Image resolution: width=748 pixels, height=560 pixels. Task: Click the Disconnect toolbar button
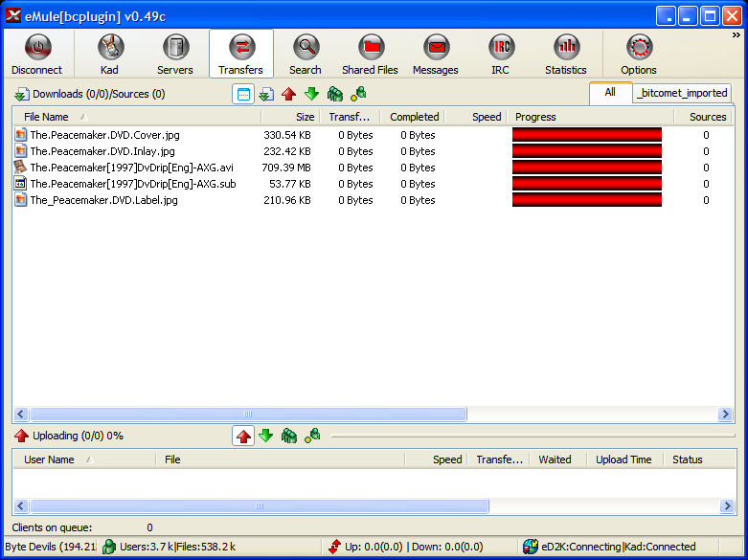pos(36,54)
